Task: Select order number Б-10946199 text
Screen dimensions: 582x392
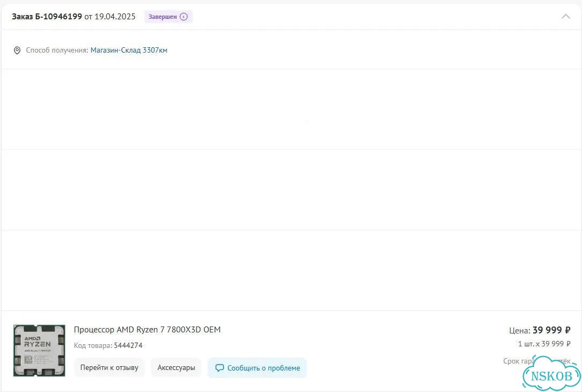Action: 59,17
